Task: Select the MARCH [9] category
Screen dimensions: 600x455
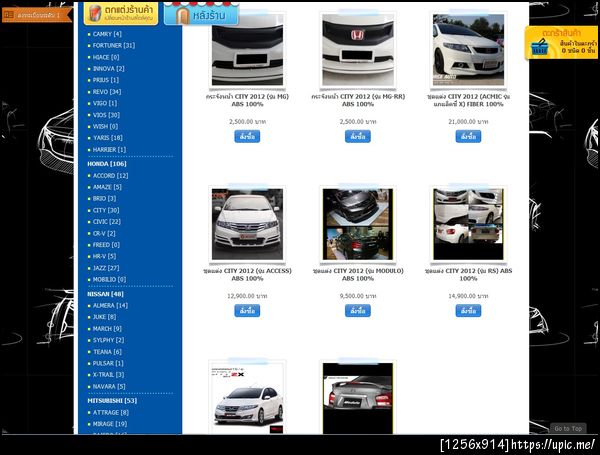Action: click(x=107, y=329)
